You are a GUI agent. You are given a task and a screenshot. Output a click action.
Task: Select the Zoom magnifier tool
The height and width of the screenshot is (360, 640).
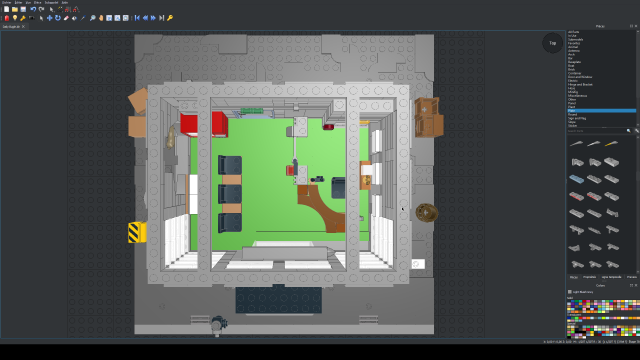[93, 18]
